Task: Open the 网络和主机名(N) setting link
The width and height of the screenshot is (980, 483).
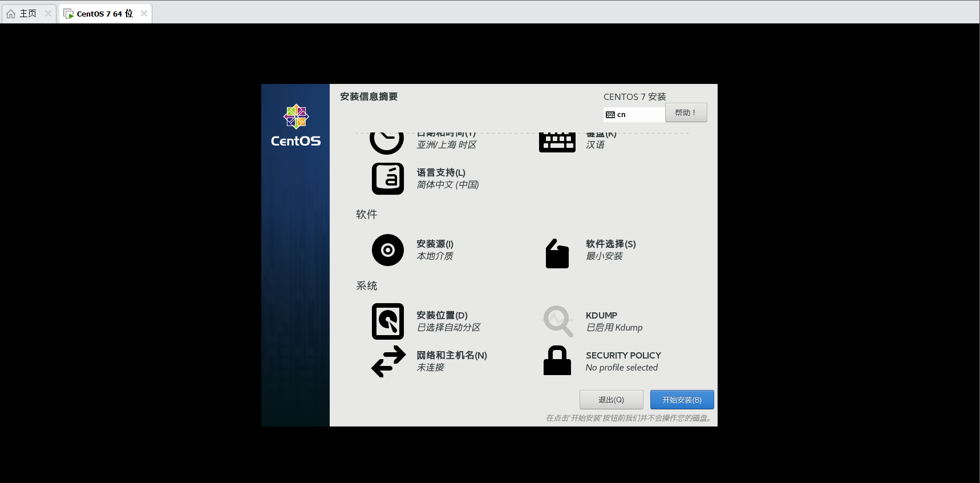Action: pyautogui.click(x=452, y=355)
